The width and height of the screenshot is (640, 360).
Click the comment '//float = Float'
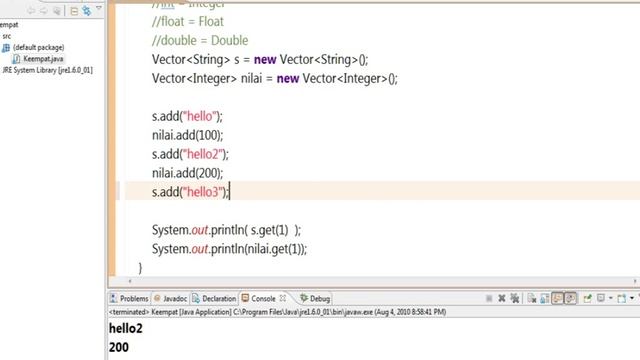coord(188,22)
